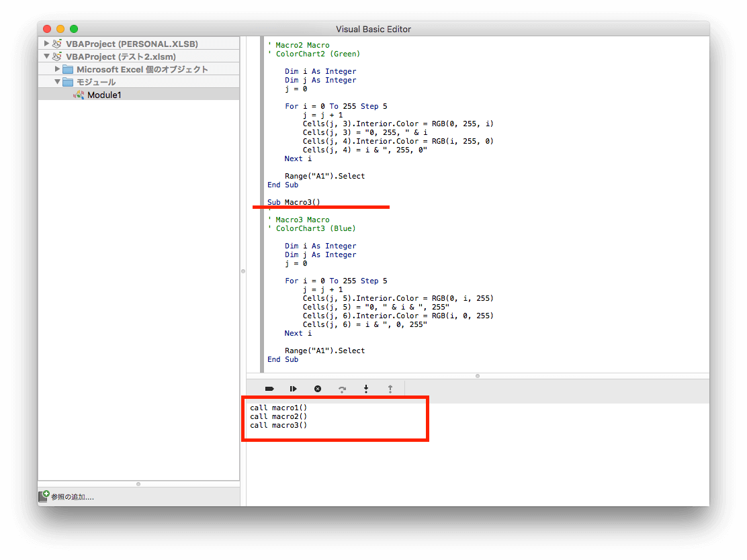Click the add-reference icon at bottom left
This screenshot has width=747, height=560.
pos(44,496)
